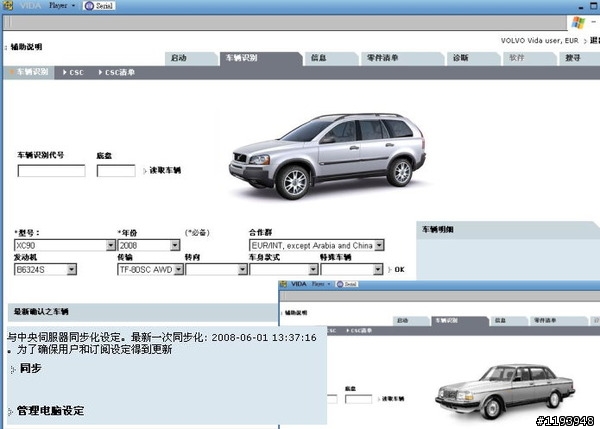The image size is (600, 429).
Task: Open the 年份 dropdown showing 2008
Action: tap(148, 245)
